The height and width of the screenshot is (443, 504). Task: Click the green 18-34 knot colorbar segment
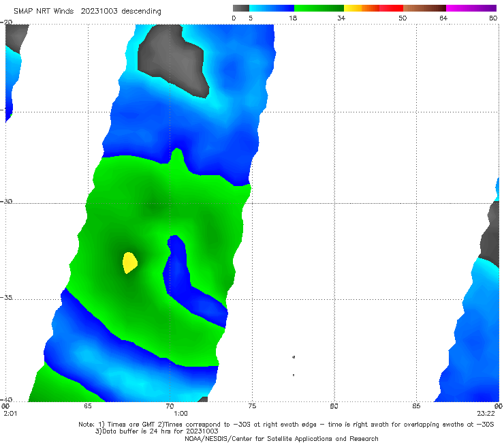click(319, 8)
